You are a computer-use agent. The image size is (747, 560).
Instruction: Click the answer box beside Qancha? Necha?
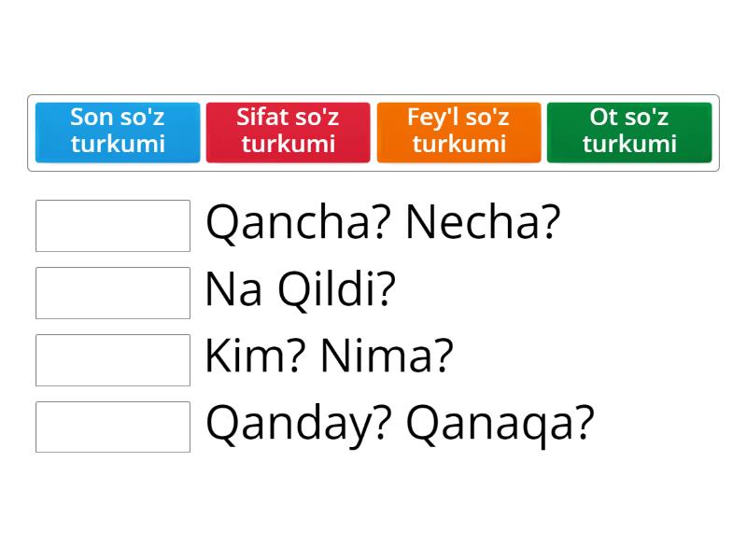(x=112, y=226)
